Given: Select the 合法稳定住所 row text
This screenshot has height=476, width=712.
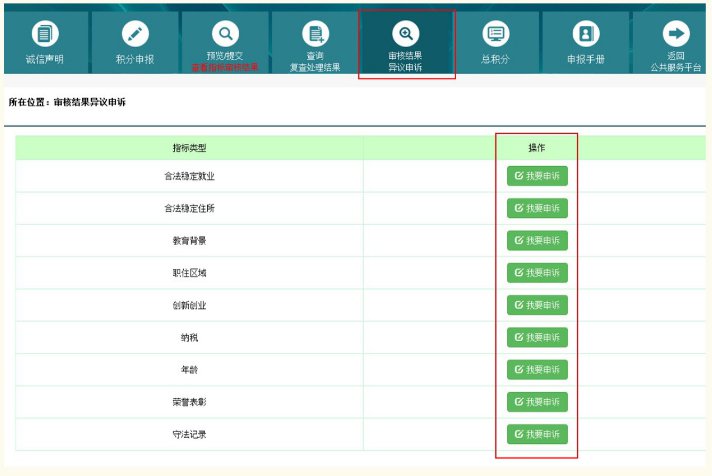Looking at the screenshot, I should click(189, 208).
